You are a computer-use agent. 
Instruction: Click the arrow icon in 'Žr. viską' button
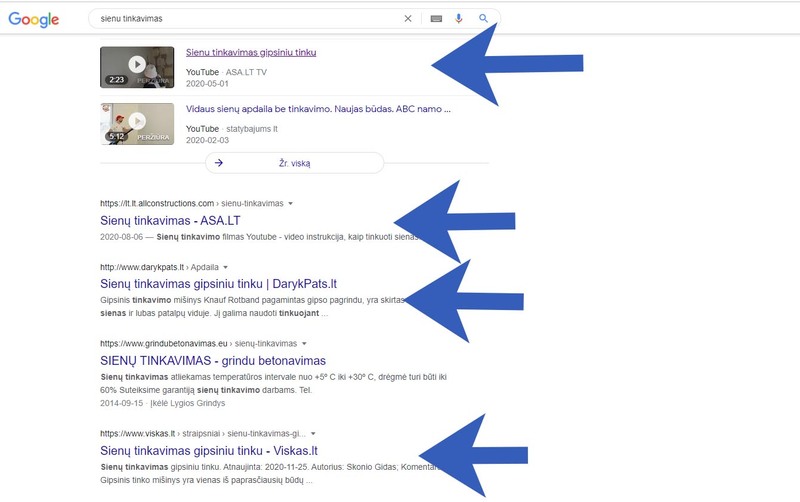(219, 163)
